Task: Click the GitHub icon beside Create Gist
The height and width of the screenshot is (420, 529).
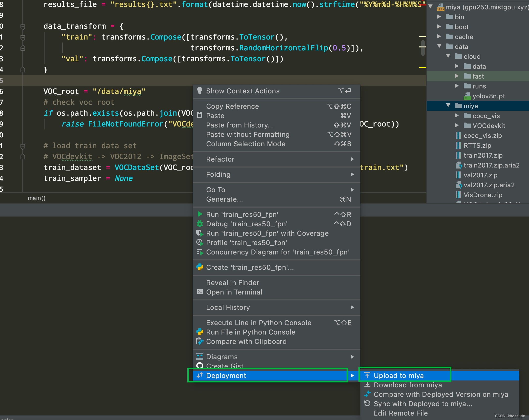Action: [200, 365]
